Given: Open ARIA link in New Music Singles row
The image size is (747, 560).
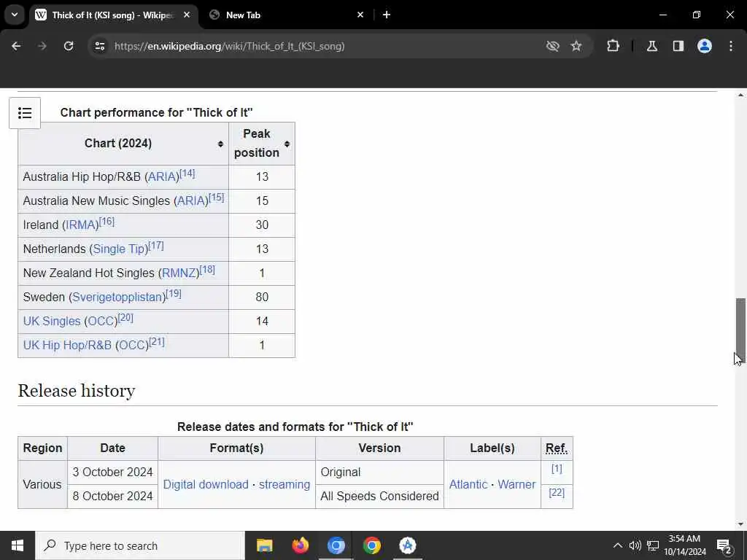Looking at the screenshot, I should pos(191,201).
